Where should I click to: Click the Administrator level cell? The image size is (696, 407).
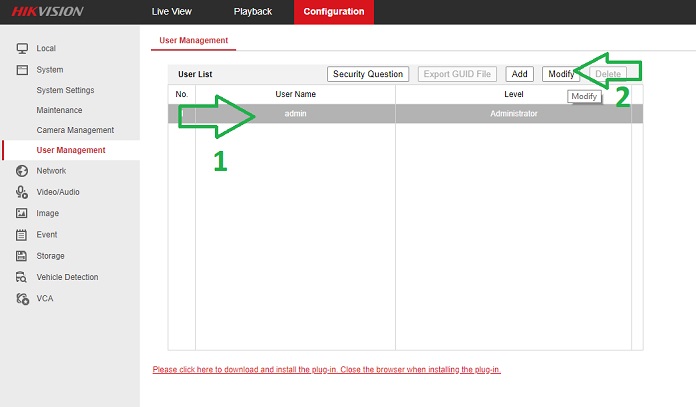pos(514,114)
